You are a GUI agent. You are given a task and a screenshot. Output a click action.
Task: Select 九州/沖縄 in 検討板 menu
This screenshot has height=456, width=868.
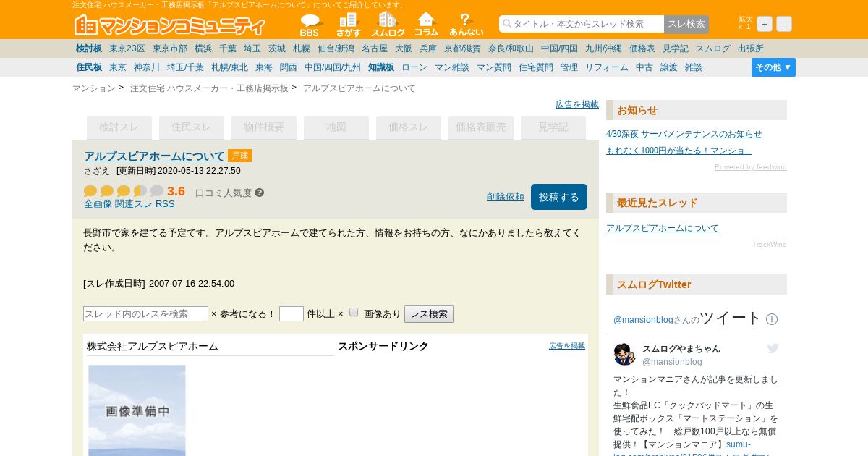pos(603,48)
